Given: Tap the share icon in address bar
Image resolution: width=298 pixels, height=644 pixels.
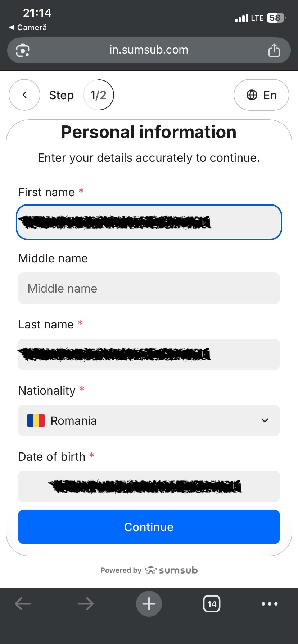Looking at the screenshot, I should click(274, 50).
